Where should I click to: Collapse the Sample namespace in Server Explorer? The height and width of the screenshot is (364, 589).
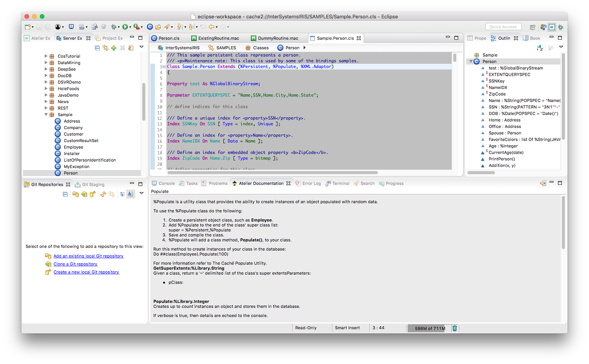point(46,115)
